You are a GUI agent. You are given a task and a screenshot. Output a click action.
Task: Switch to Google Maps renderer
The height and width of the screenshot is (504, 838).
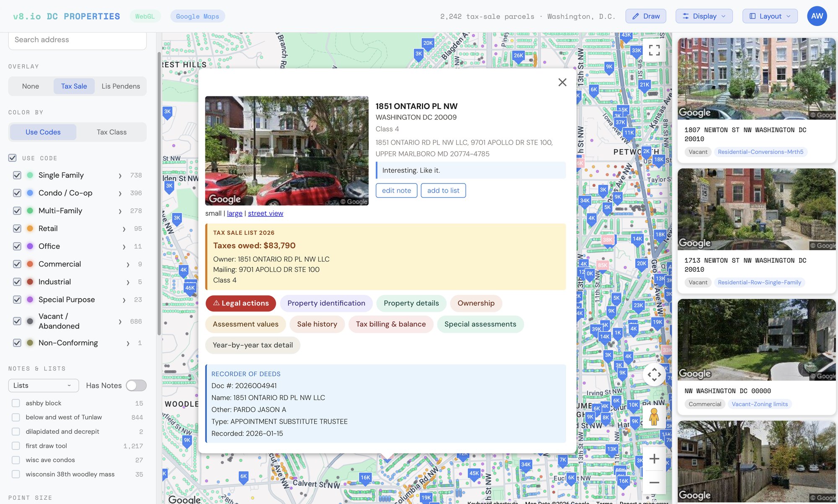coord(197,16)
